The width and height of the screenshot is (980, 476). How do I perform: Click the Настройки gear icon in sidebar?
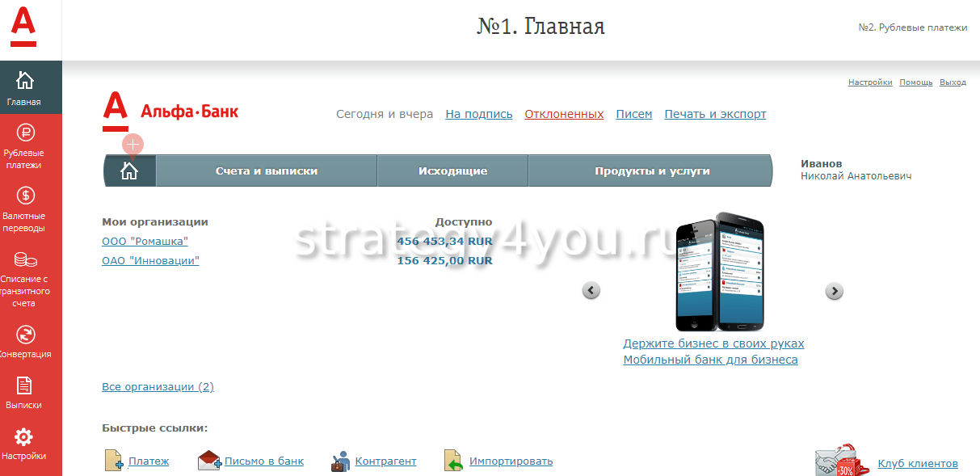coord(25,437)
